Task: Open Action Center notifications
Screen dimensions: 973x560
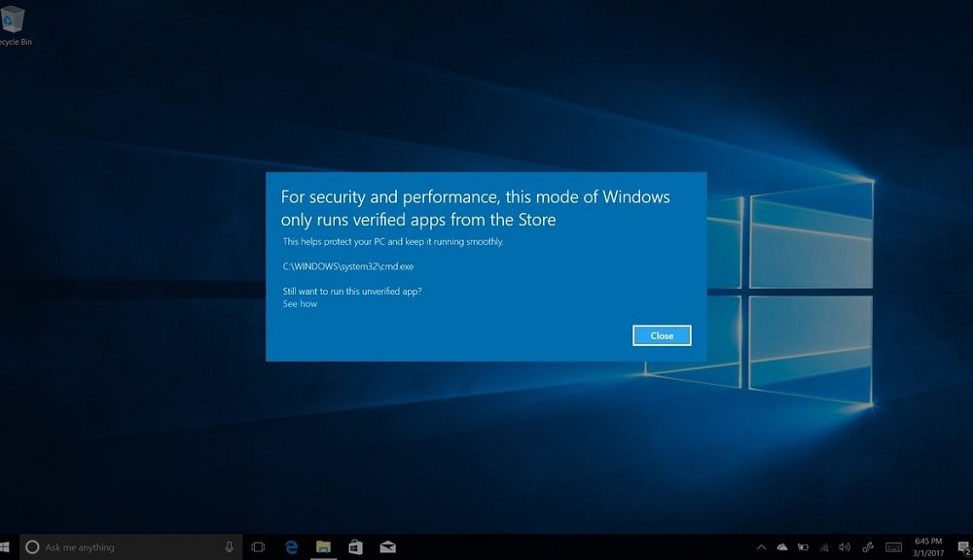Action: 960,547
